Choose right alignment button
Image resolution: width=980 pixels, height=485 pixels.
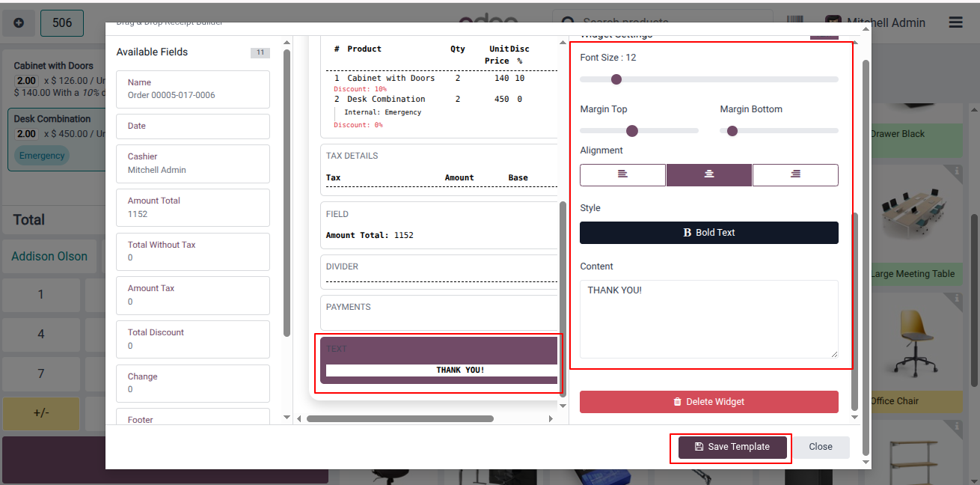click(795, 174)
